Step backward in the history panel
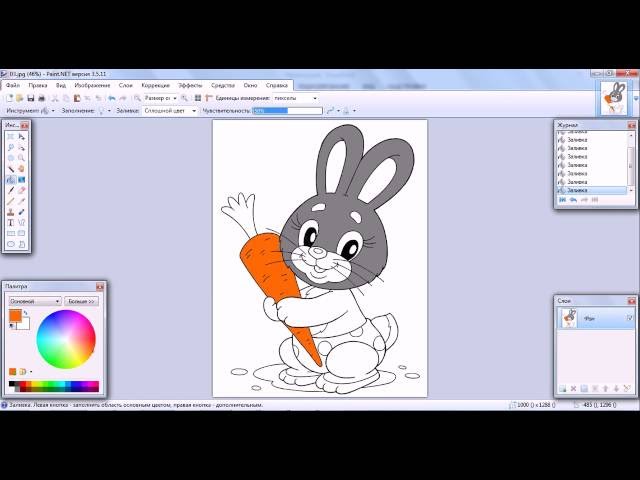The width and height of the screenshot is (640, 480). (x=573, y=200)
